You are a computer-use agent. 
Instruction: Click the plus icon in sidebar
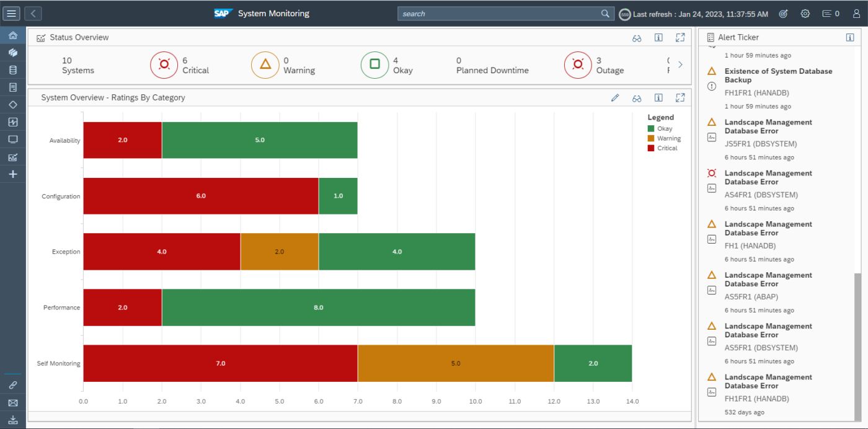click(x=13, y=174)
